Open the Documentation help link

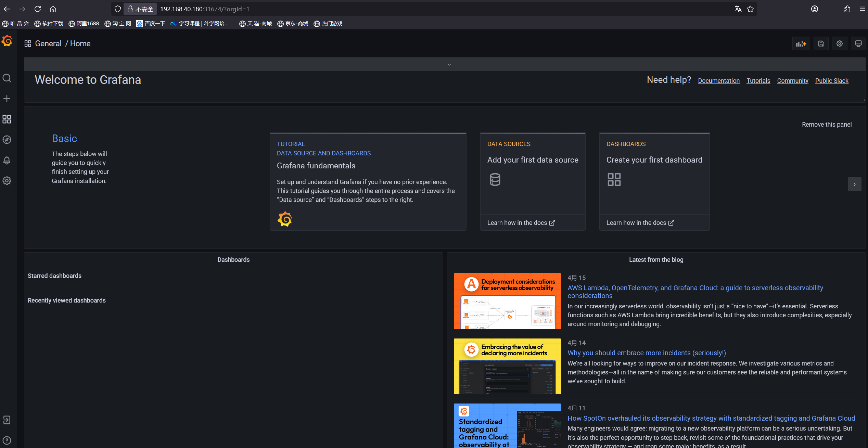click(718, 81)
